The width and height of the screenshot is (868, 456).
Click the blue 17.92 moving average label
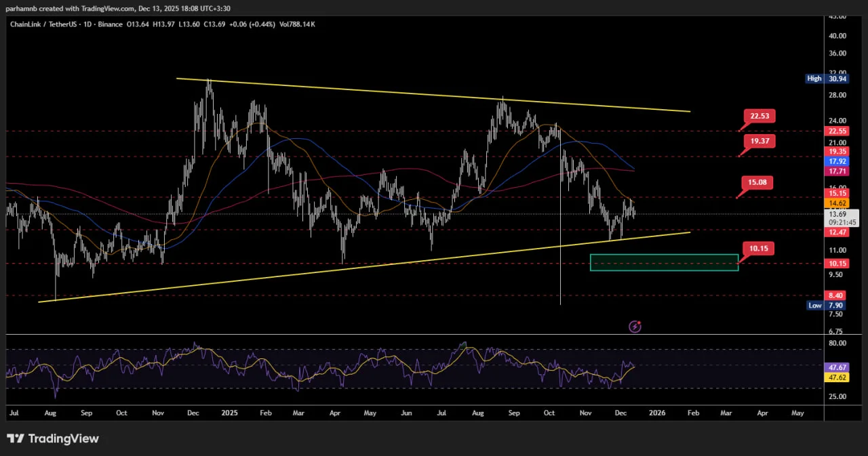click(836, 162)
